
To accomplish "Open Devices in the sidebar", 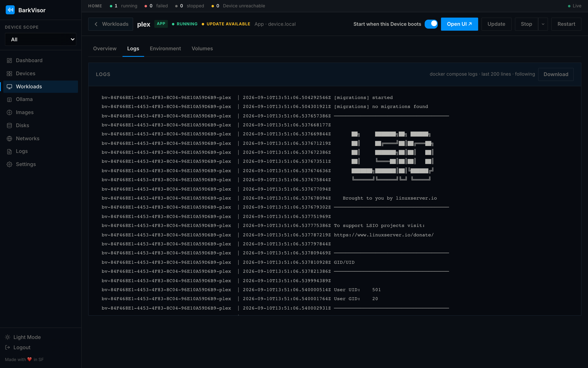I will [x=41, y=74].
